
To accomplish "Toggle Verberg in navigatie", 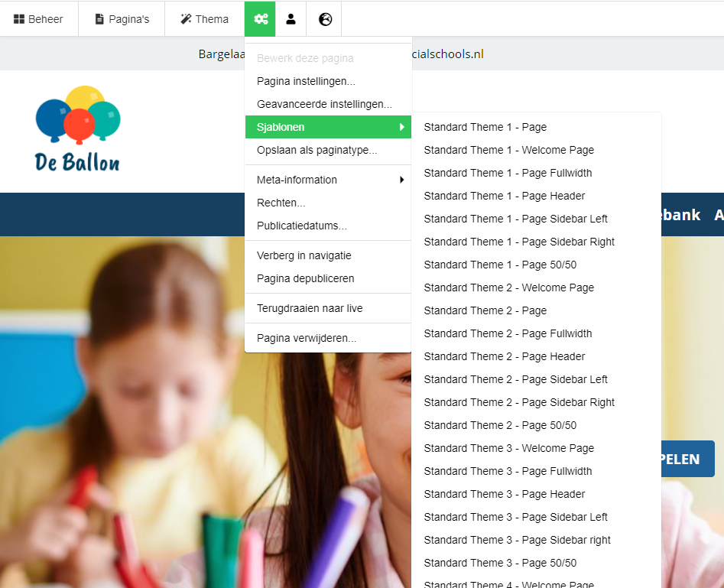I will click(x=304, y=255).
